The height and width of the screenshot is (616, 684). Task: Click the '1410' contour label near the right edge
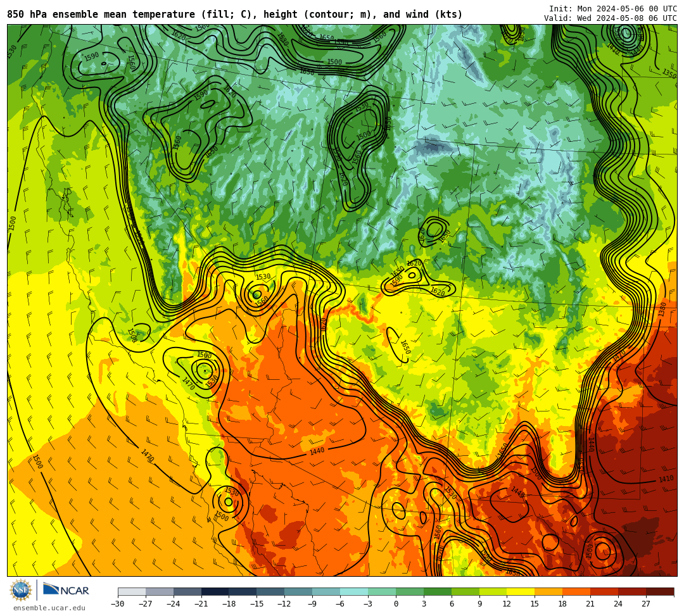[666, 479]
